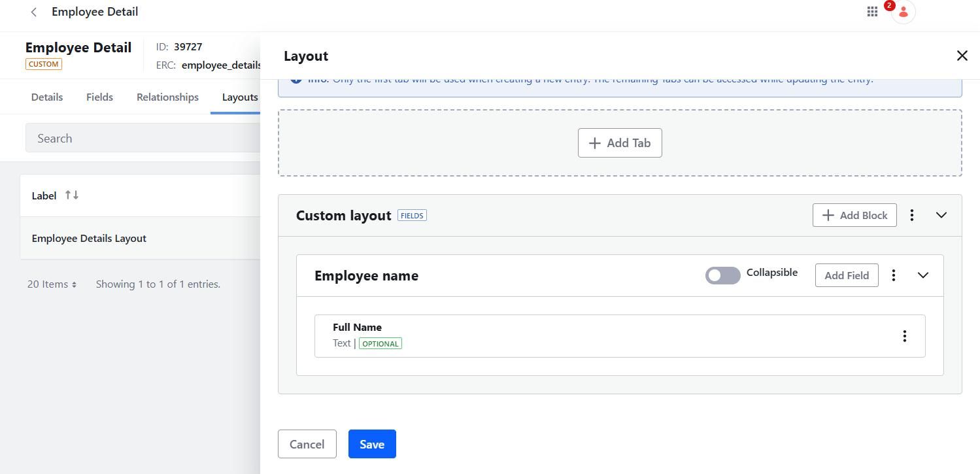Image resolution: width=980 pixels, height=474 pixels.
Task: Switch to the Details tab
Action: 47,97
